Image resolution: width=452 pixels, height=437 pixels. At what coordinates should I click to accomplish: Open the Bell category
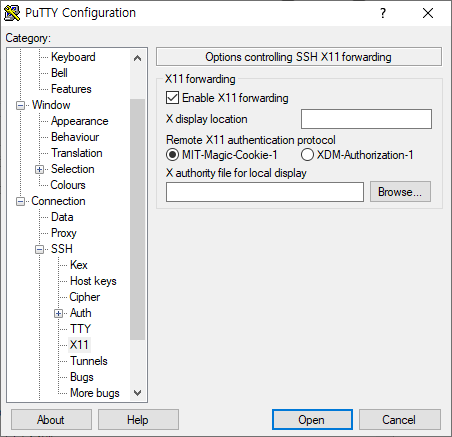[x=59, y=73]
